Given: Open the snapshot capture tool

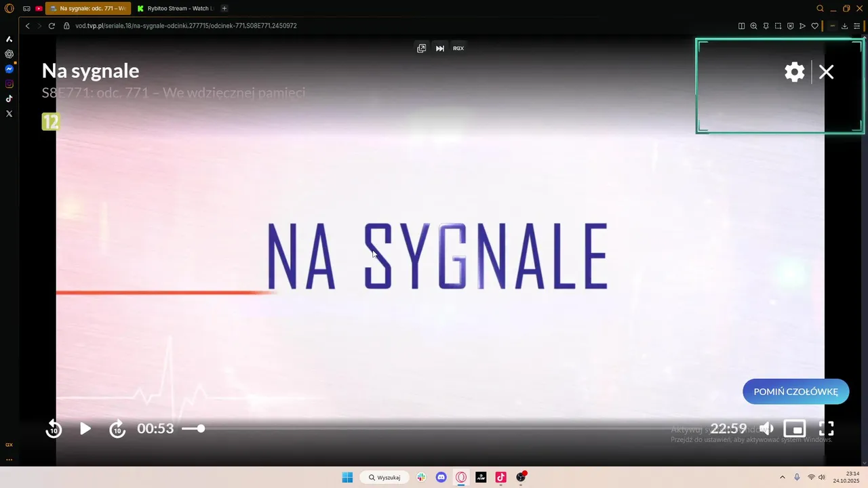Looking at the screenshot, I should [x=778, y=26].
